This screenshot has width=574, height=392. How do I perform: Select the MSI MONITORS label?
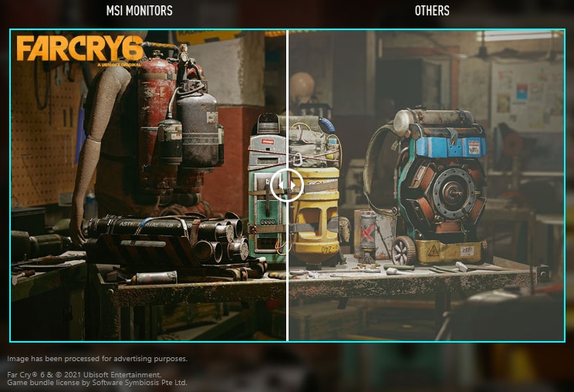(140, 11)
